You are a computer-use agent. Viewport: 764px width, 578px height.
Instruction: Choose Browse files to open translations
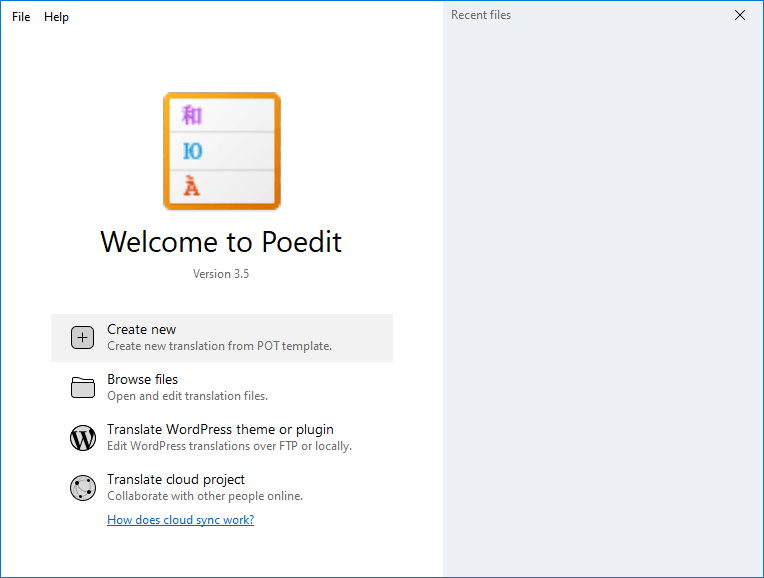click(x=222, y=387)
